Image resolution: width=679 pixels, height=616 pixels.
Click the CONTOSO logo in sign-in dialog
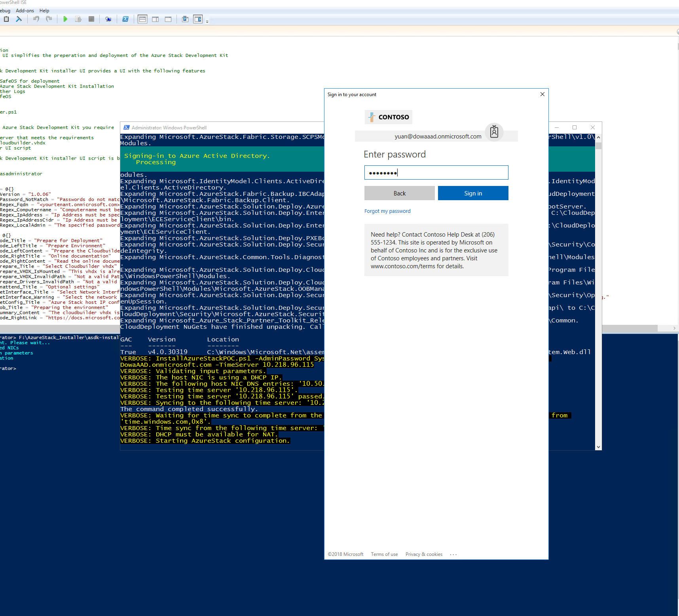click(x=388, y=117)
